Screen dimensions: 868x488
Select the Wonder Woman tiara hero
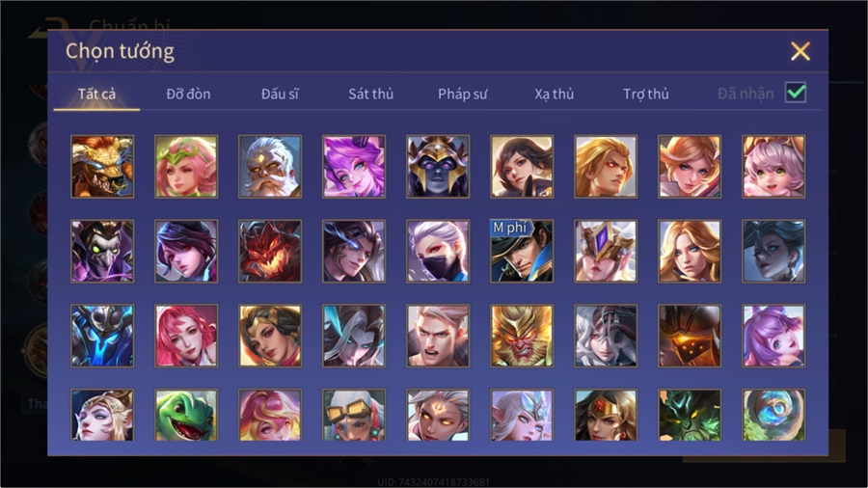tap(606, 415)
